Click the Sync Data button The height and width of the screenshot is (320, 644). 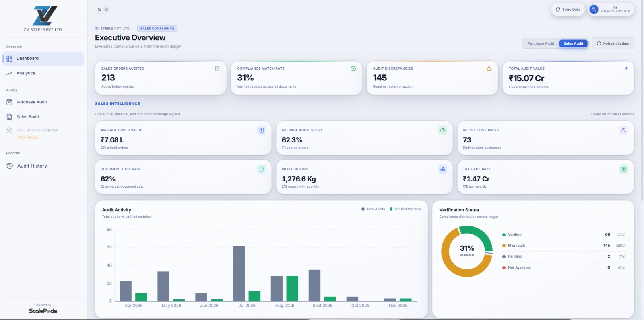568,9
